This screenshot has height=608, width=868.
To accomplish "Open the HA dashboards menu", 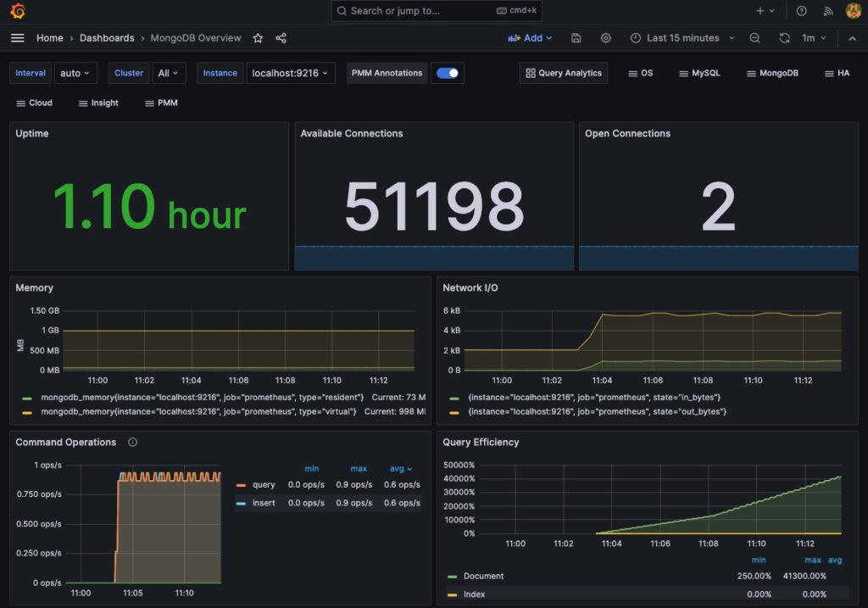I will point(837,73).
